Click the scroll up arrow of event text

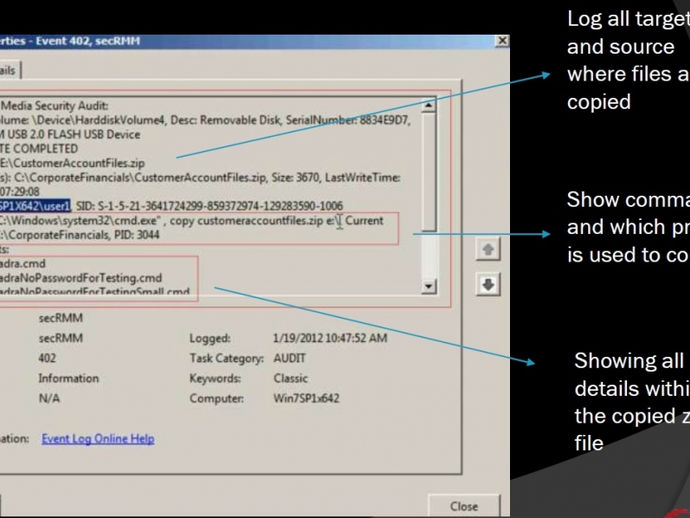pyautogui.click(x=429, y=105)
